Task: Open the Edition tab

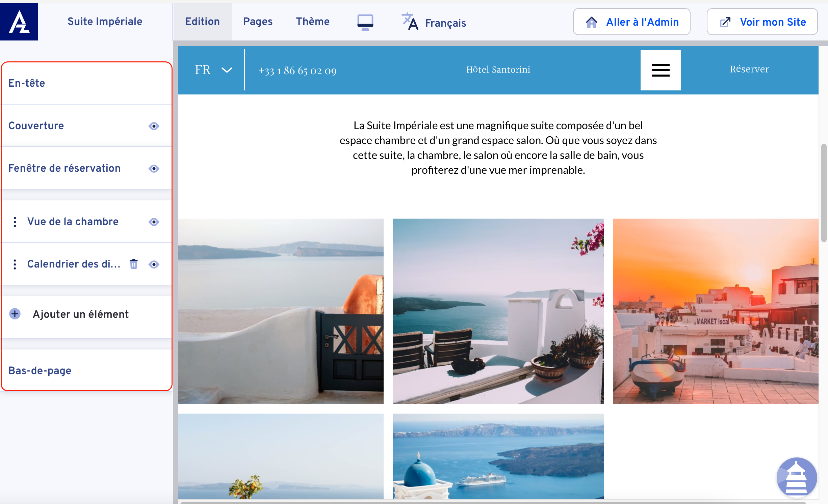Action: pos(202,22)
